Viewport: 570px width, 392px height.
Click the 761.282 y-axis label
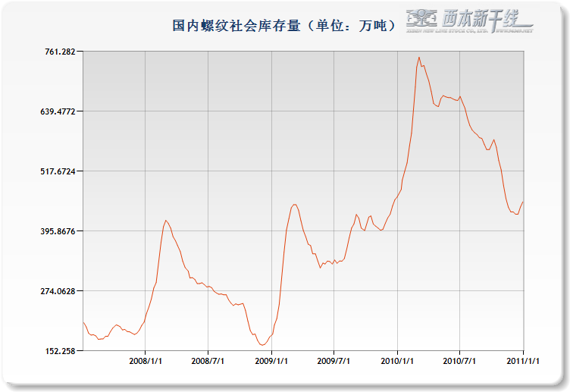(x=60, y=52)
